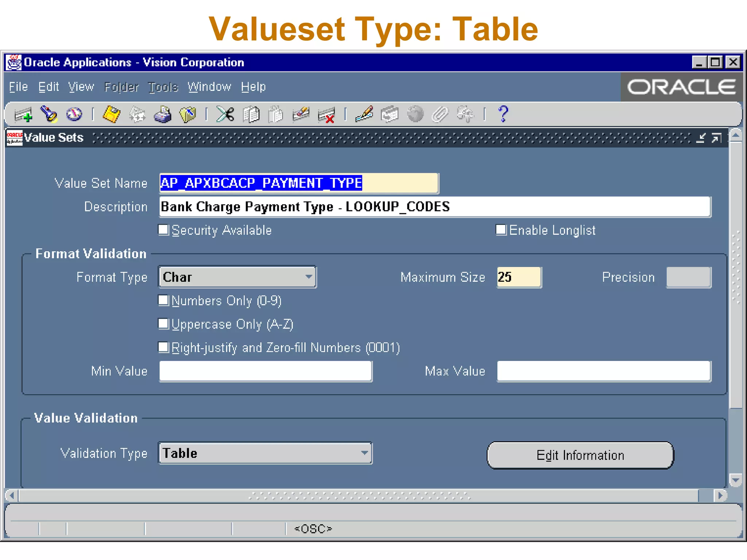Click the New record toolbar icon
Screen dimensions: 747x560
click(x=23, y=115)
